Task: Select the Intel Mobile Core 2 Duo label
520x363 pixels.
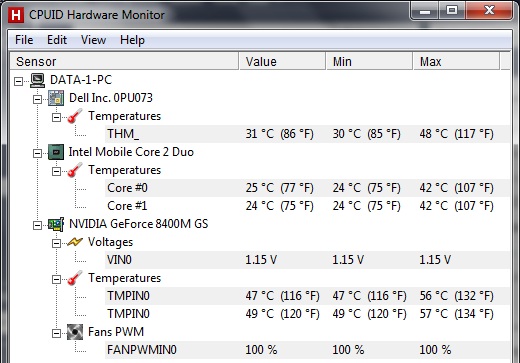Action: tap(131, 152)
